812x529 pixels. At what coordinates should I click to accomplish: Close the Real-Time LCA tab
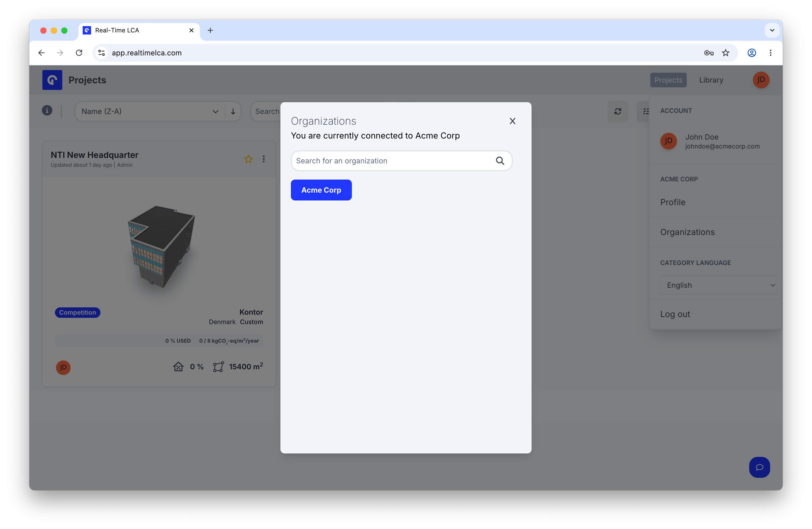point(191,30)
